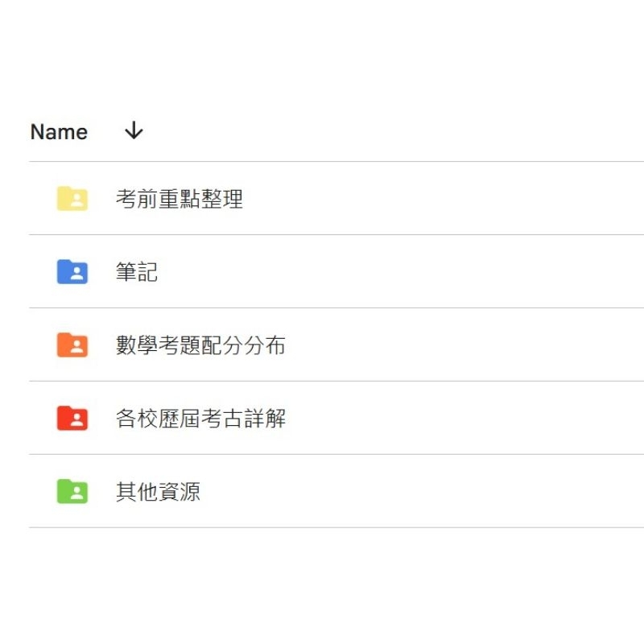Click the yellow shared folder icon
This screenshot has width=644, height=644.
click(72, 198)
